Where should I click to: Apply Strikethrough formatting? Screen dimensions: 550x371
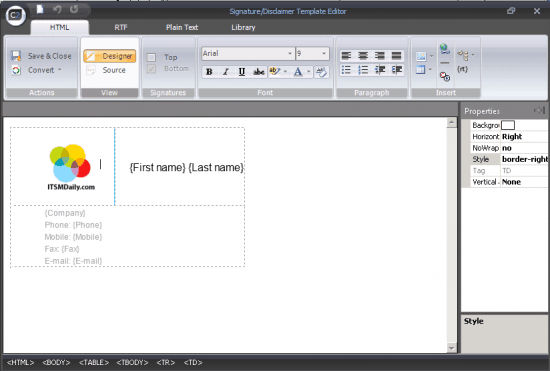pos(259,72)
